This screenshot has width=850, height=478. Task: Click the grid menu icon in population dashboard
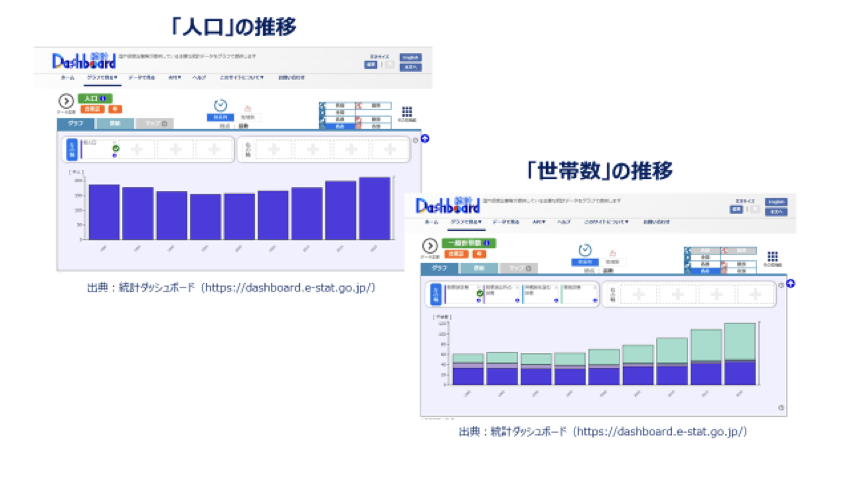pyautogui.click(x=407, y=112)
